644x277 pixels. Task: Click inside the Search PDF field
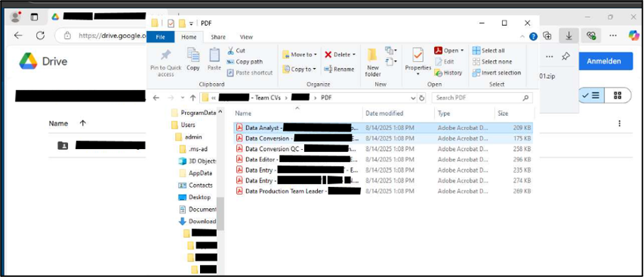click(477, 98)
